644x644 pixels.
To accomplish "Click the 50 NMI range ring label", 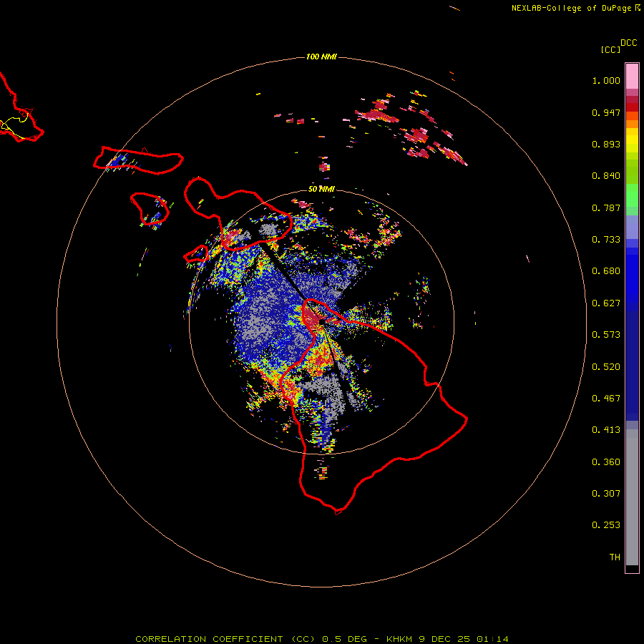I will click(321, 189).
